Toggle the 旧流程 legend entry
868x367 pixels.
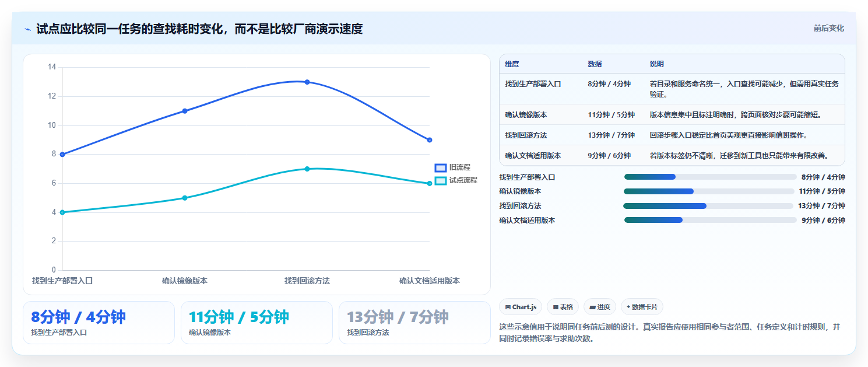tap(453, 167)
